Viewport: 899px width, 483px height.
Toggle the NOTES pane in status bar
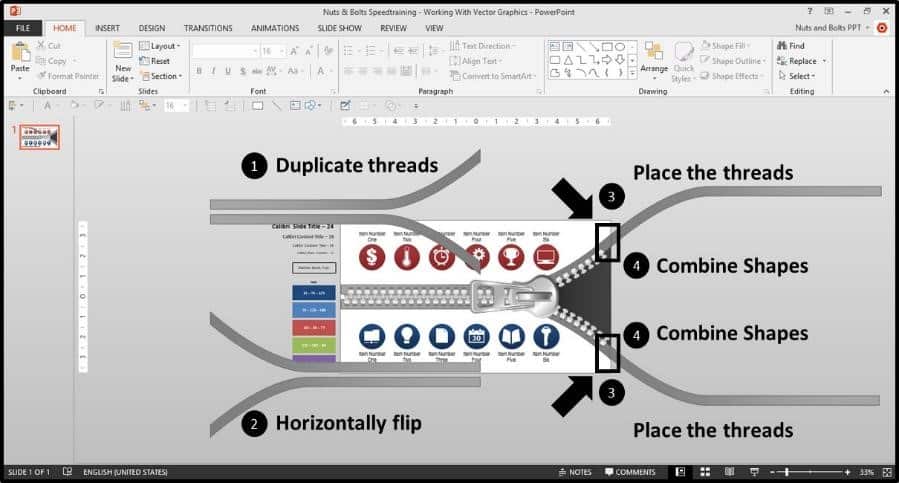click(575, 472)
